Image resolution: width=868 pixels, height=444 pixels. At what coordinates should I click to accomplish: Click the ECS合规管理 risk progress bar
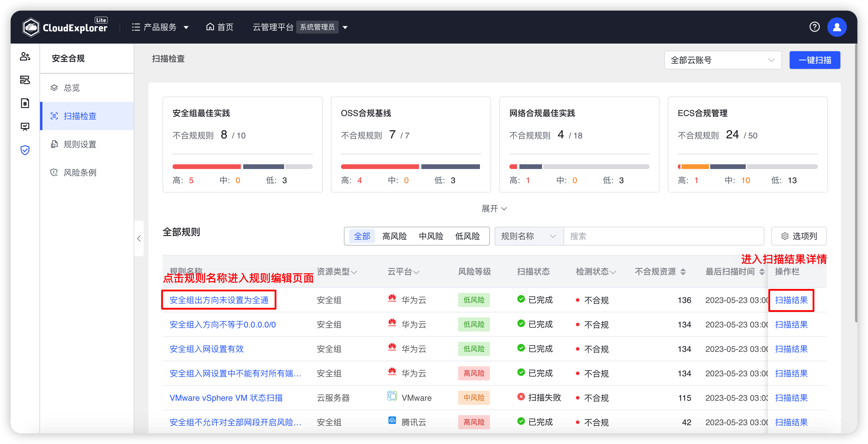(x=748, y=166)
